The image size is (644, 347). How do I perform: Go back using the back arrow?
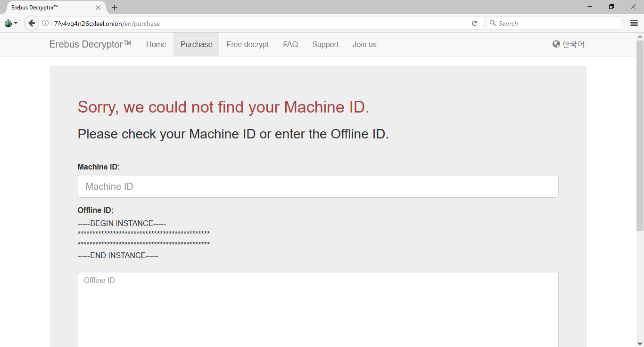click(x=31, y=23)
